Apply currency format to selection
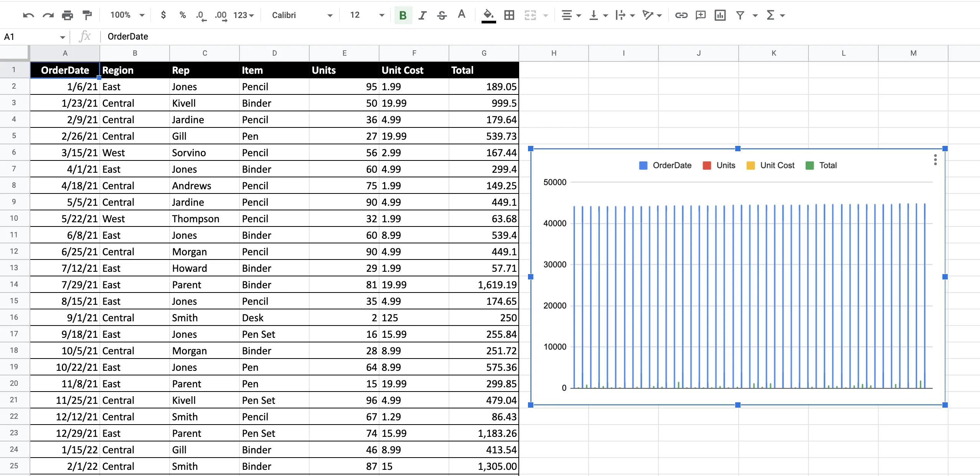The image size is (980, 476). coord(164,15)
